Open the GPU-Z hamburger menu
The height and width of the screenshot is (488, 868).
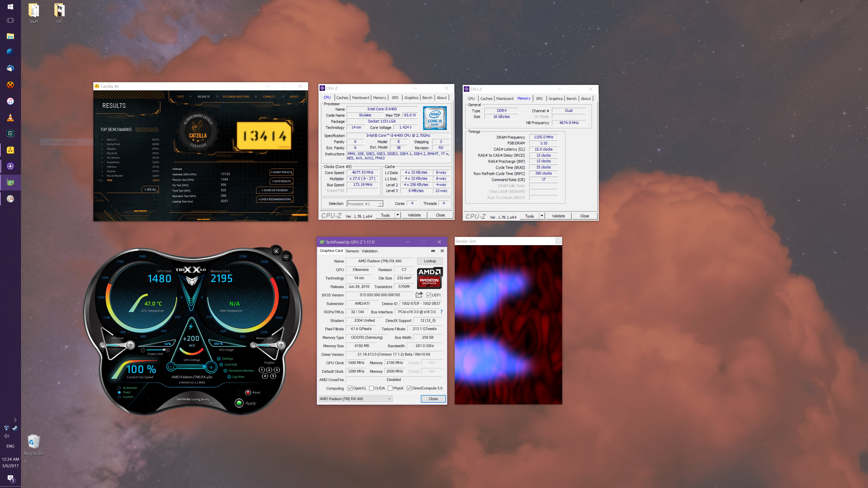click(x=442, y=251)
